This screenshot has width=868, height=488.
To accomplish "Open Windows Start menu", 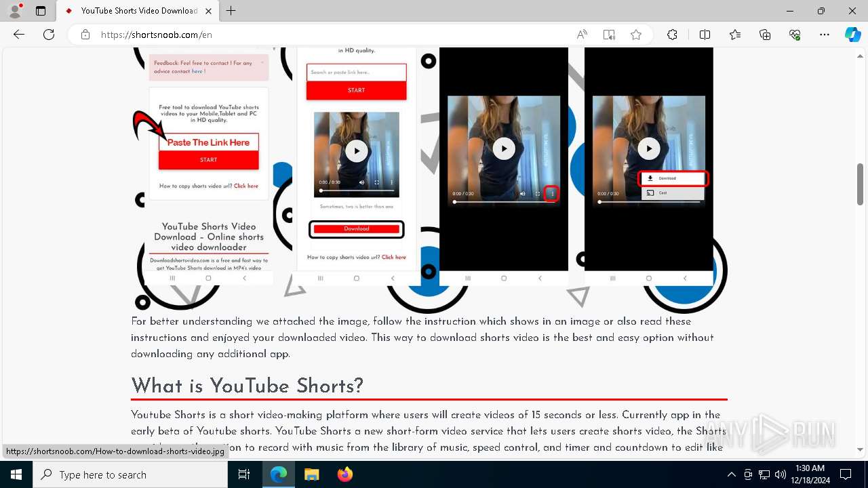I will click(x=16, y=474).
